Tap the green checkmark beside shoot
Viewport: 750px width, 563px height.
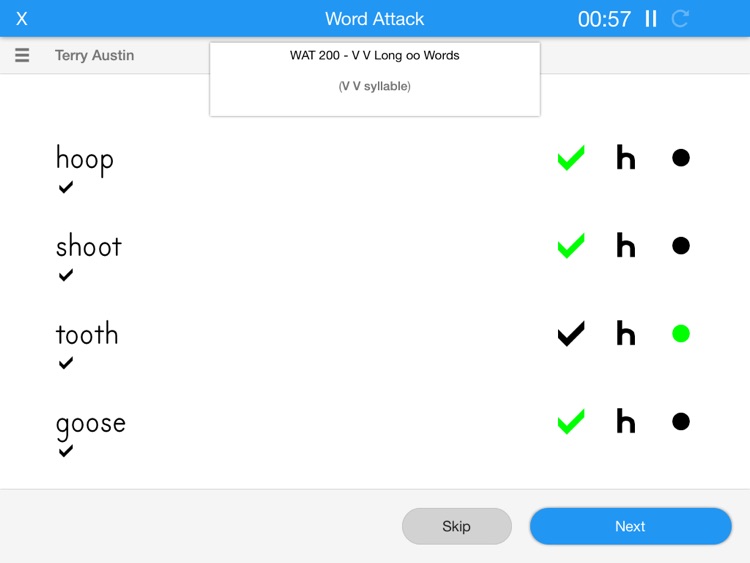571,246
